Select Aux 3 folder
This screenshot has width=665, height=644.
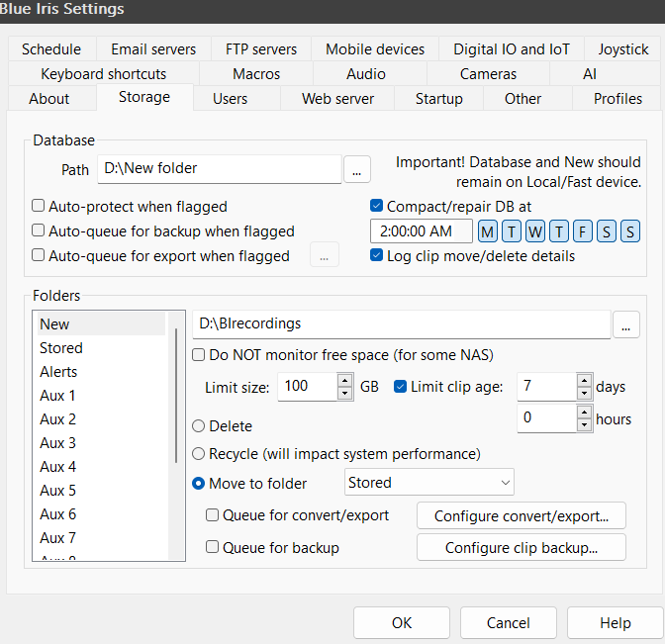101,442
